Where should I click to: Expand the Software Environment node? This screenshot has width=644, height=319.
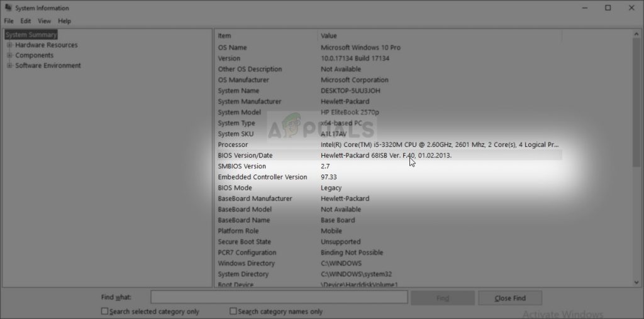[9, 65]
